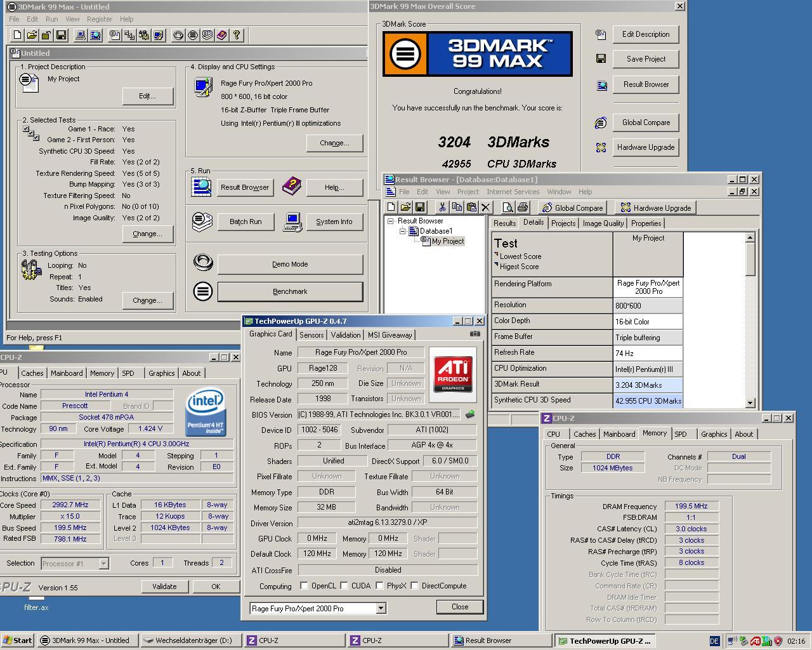Open Results tab in Result Browser
Screen dimensions: 812x650
click(x=505, y=223)
